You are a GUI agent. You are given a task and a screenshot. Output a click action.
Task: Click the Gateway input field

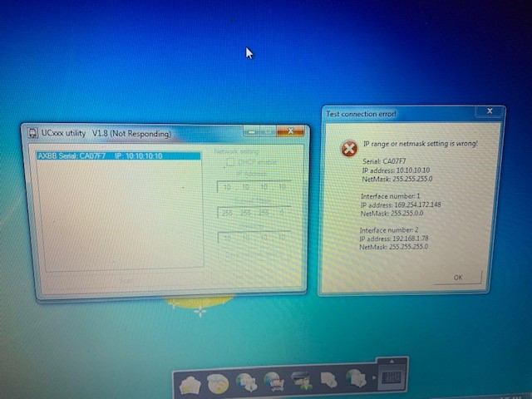point(254,238)
